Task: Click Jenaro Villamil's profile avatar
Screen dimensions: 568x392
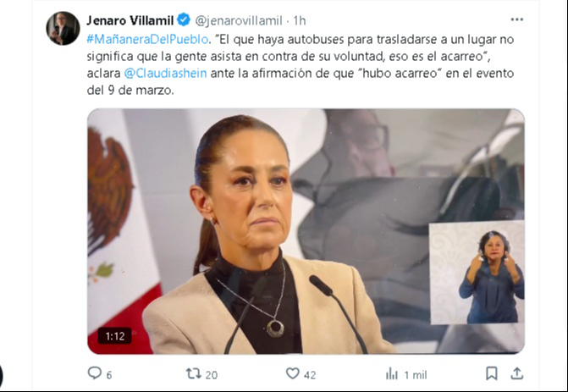Action: coord(63,28)
